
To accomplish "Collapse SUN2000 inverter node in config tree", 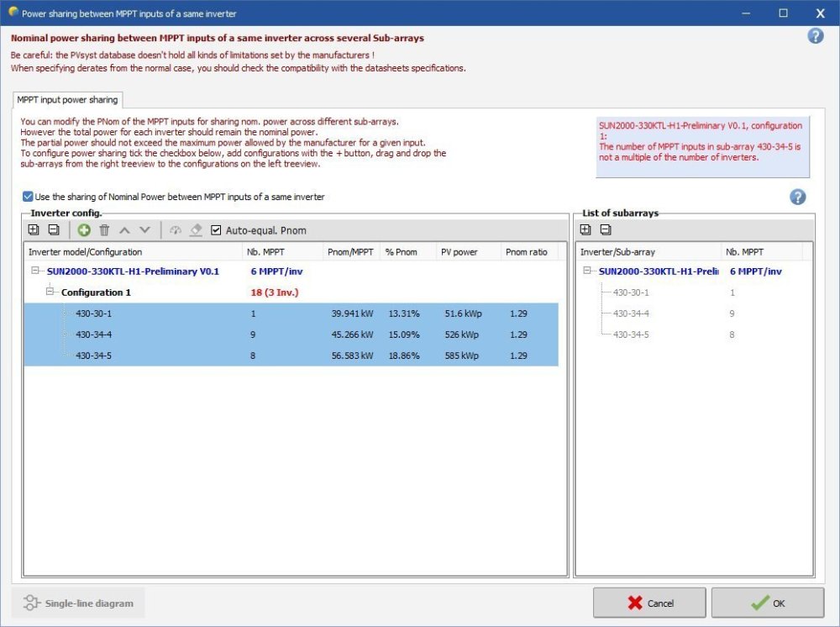I will click(x=35, y=271).
